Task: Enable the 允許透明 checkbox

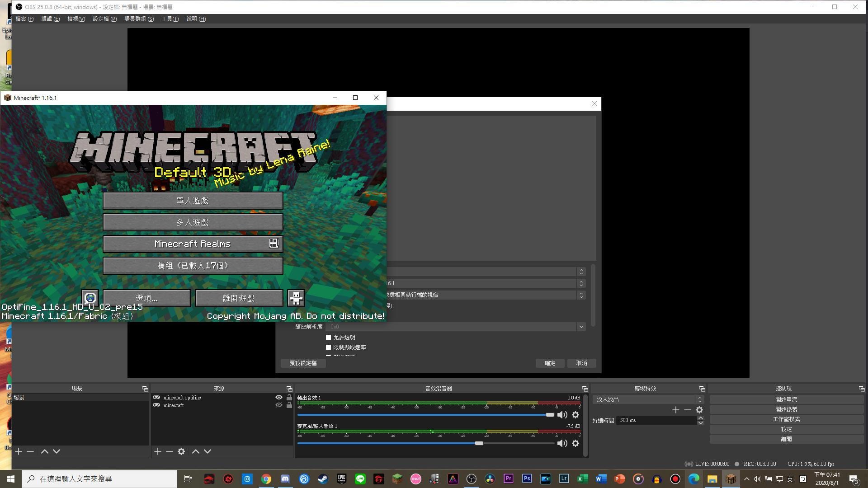Action: pos(329,338)
